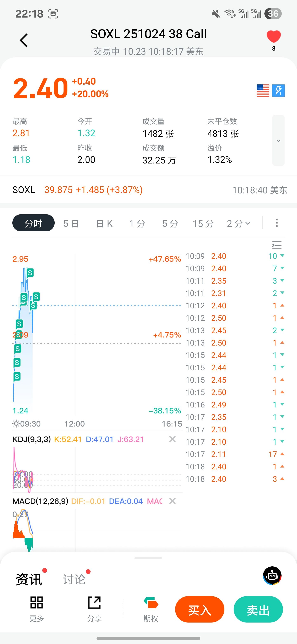The height and width of the screenshot is (644, 297).
Task: Close the KDJ indicator panel
Action: tap(172, 439)
